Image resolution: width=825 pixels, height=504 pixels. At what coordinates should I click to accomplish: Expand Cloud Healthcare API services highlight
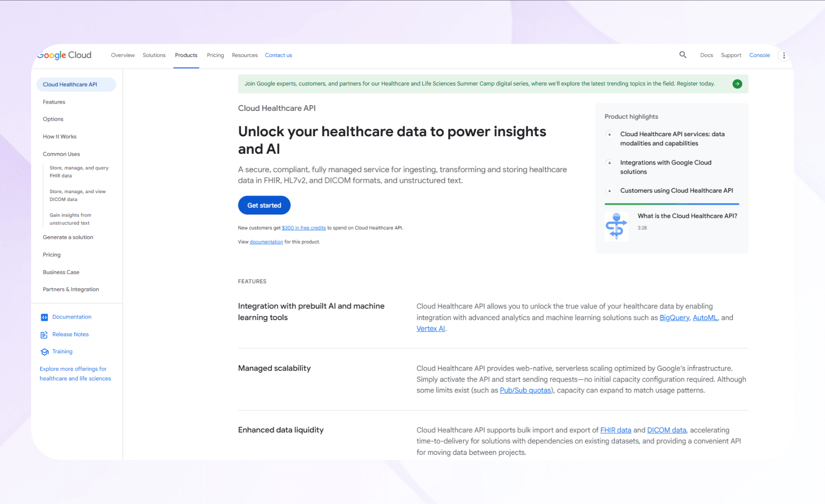point(609,134)
